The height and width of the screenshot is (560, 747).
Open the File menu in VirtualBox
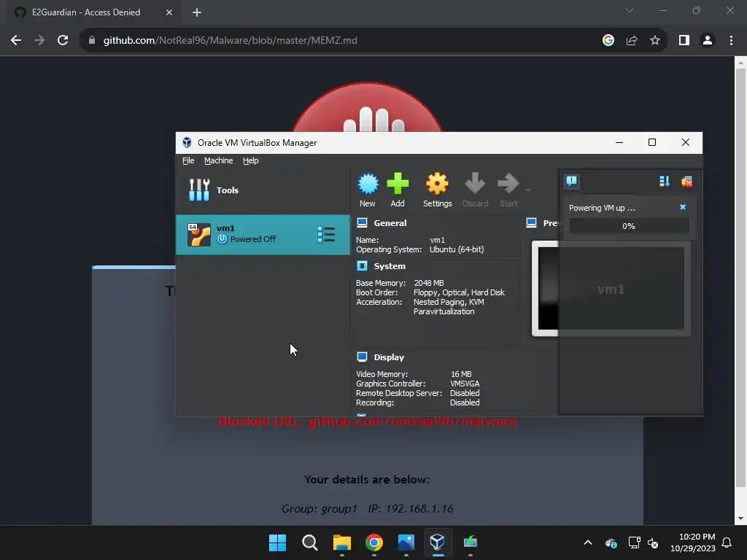pos(188,160)
